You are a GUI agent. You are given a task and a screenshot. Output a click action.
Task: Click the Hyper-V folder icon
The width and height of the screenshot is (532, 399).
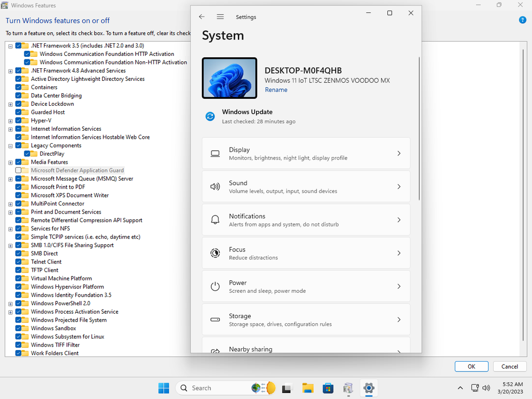point(25,120)
